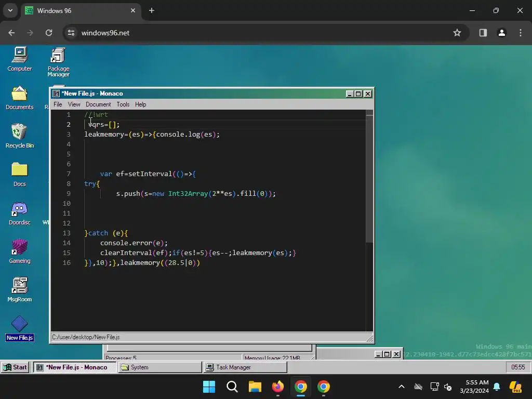Open the Help menu in Monaco
This screenshot has width=532, height=399.
(x=140, y=104)
